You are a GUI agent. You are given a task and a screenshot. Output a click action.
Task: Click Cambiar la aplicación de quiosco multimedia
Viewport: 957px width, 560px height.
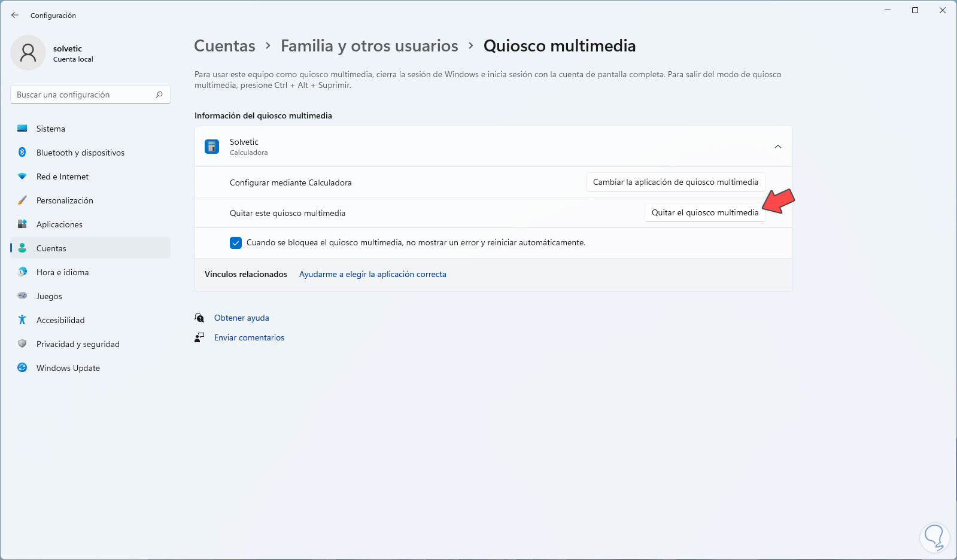coord(675,182)
